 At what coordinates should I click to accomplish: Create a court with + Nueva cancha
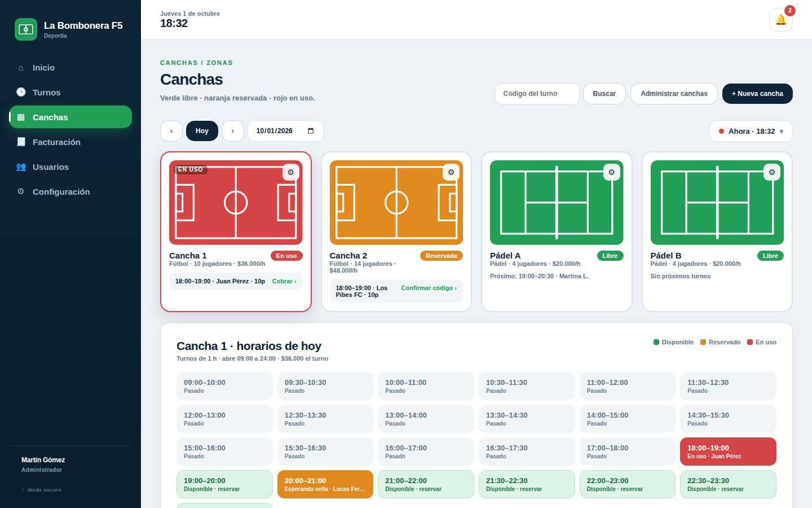tap(757, 94)
